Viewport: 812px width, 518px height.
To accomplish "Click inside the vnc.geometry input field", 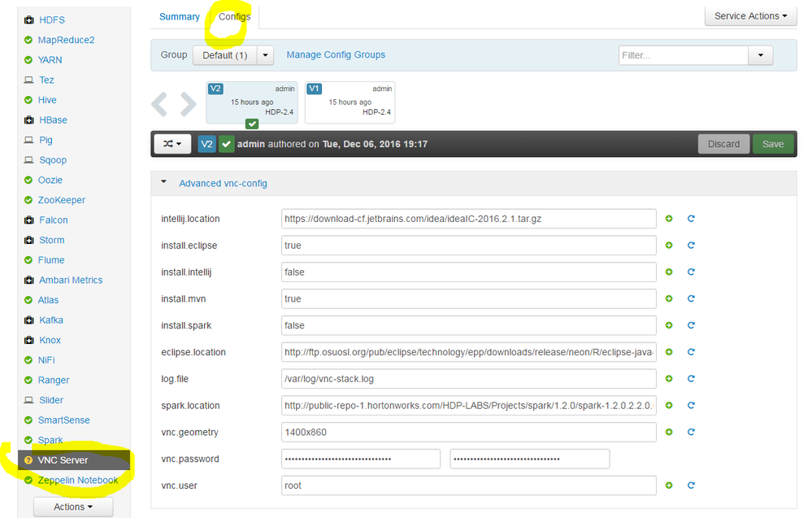I will point(469,432).
